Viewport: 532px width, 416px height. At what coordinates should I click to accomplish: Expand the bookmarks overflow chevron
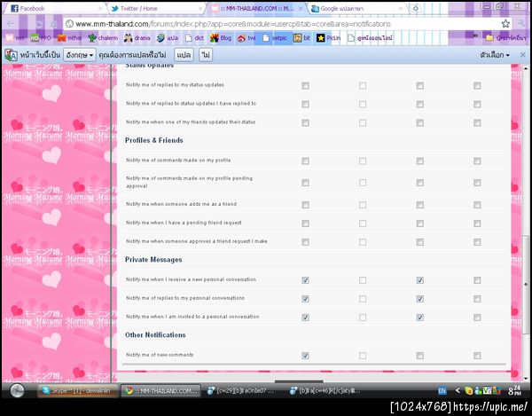tap(475, 36)
